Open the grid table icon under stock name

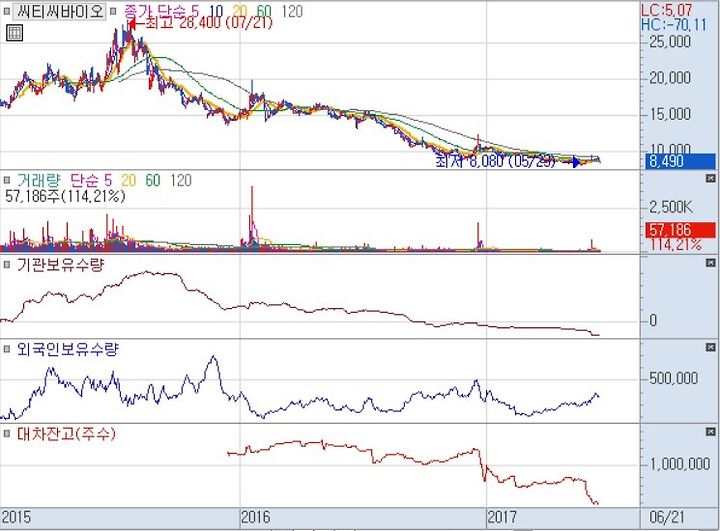click(14, 33)
